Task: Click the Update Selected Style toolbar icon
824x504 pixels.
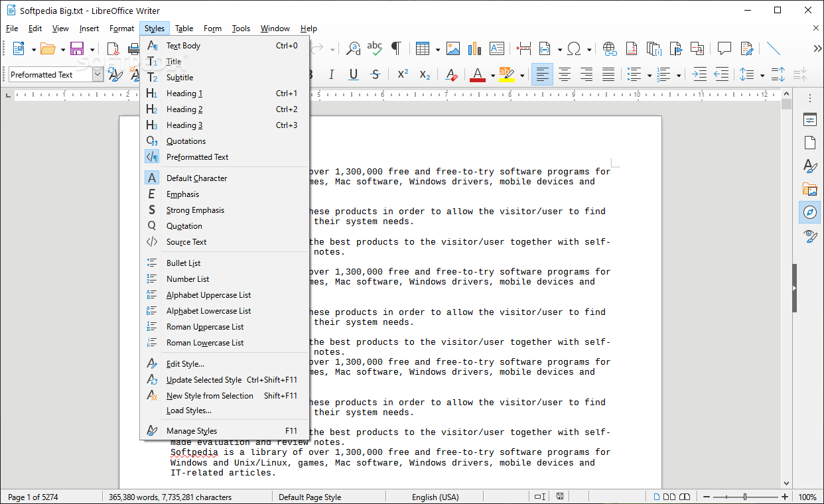Action: point(116,74)
